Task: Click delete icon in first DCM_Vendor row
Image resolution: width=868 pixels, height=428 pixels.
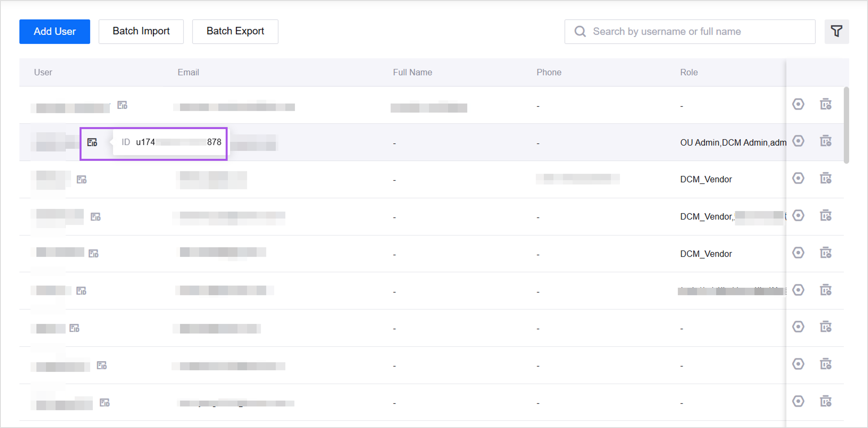Action: pyautogui.click(x=825, y=178)
